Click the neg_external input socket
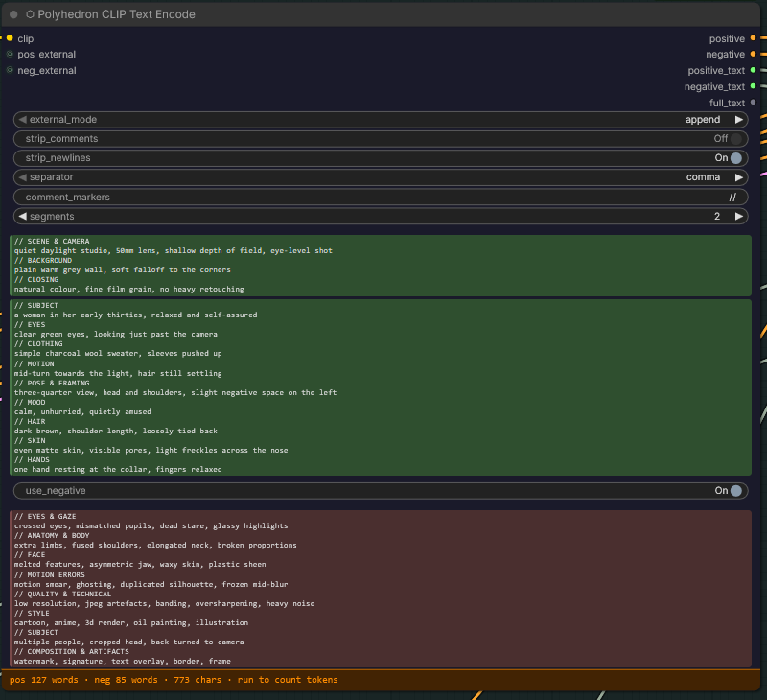767x700 pixels. (x=10, y=70)
